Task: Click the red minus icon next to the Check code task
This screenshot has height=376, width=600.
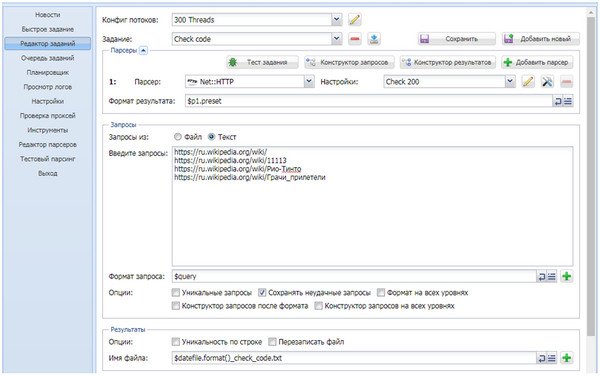Action: (355, 39)
